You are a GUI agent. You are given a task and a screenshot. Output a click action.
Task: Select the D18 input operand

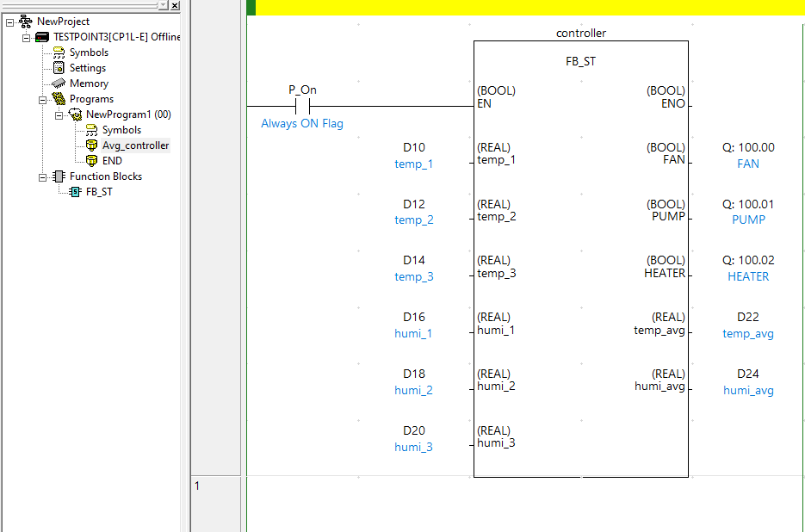pos(414,374)
